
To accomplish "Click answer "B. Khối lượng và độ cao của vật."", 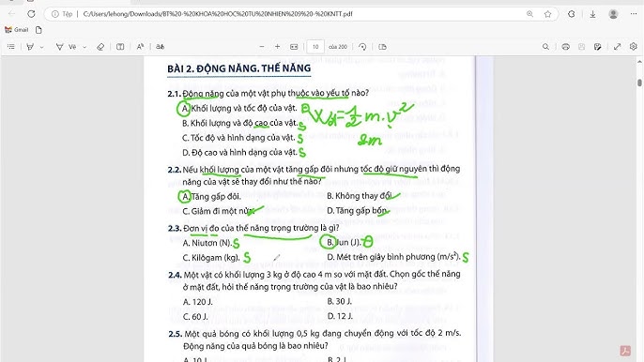I will (x=240, y=123).
